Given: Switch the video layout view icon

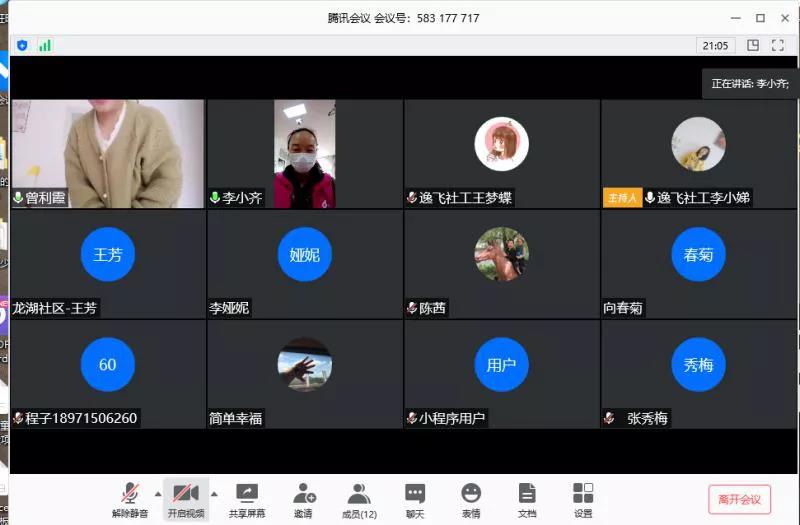Looking at the screenshot, I should 753,45.
